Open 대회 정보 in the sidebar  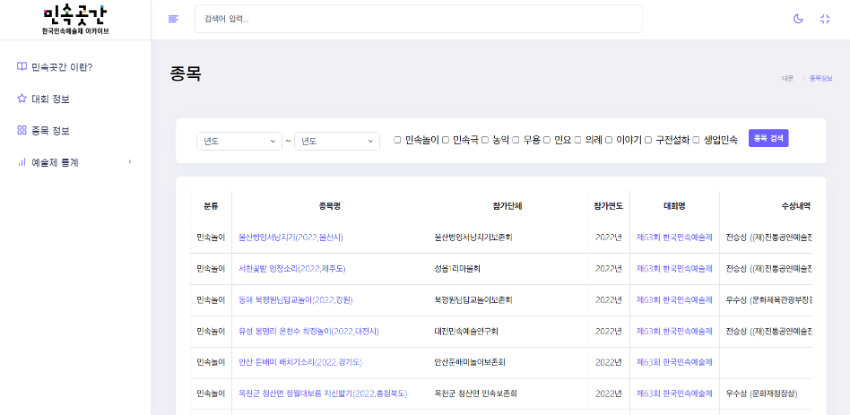coord(51,99)
